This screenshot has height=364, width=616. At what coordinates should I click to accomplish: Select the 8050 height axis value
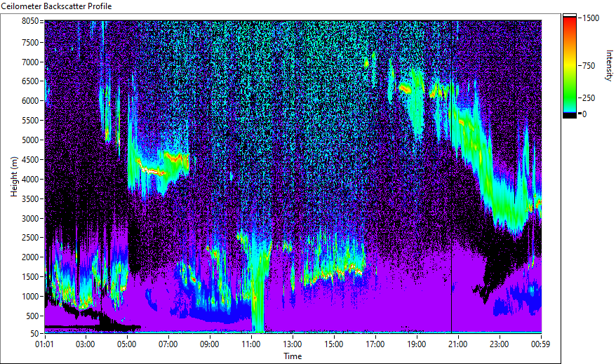[x=30, y=21]
